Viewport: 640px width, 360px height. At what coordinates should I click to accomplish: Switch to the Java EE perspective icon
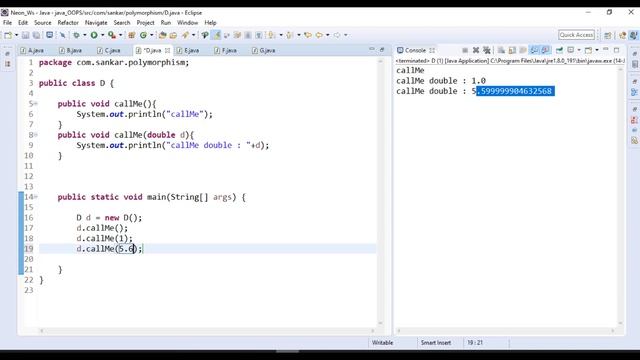(x=622, y=35)
